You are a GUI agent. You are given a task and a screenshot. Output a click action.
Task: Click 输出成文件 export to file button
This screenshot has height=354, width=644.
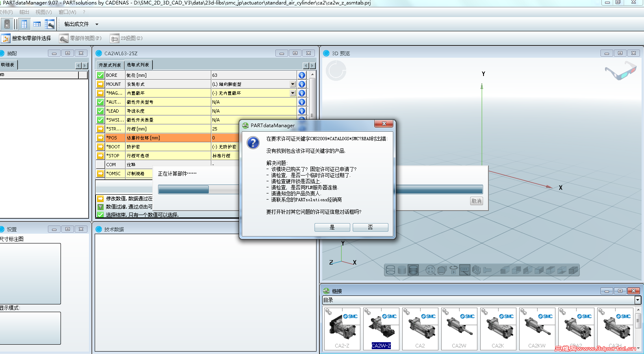[76, 24]
